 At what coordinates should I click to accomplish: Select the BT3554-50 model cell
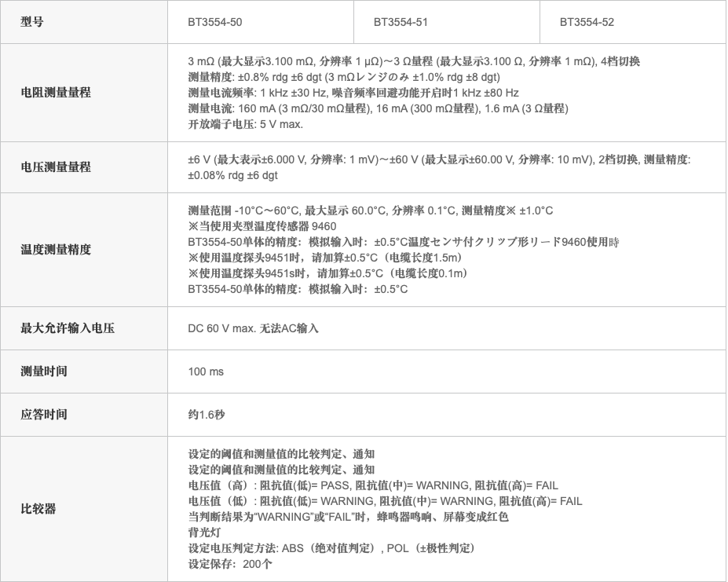click(261, 22)
